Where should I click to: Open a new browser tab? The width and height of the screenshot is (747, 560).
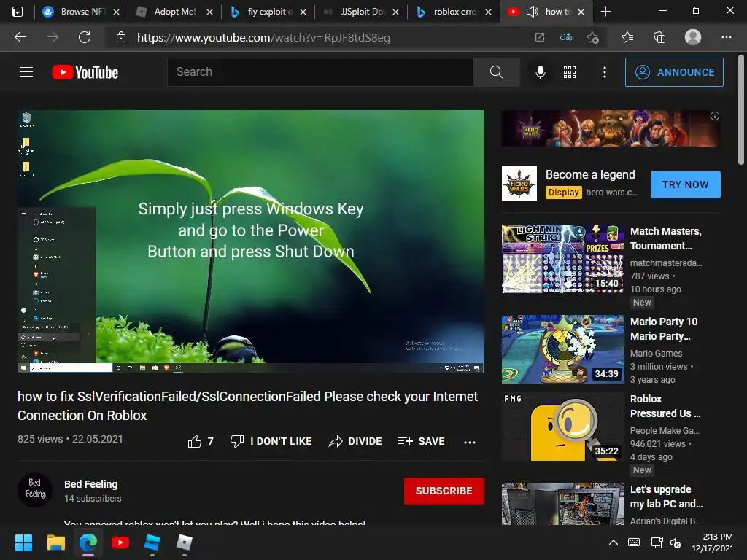pyautogui.click(x=605, y=12)
